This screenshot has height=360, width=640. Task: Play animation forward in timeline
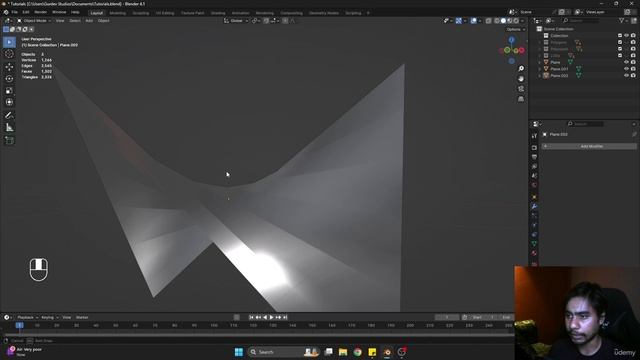coord(271,317)
